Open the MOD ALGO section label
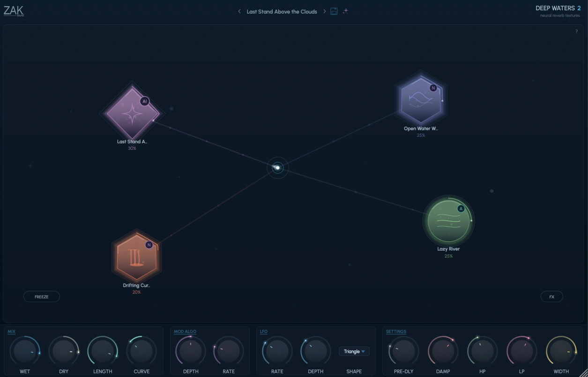Viewport: 588px width, 377px height. [x=185, y=332]
